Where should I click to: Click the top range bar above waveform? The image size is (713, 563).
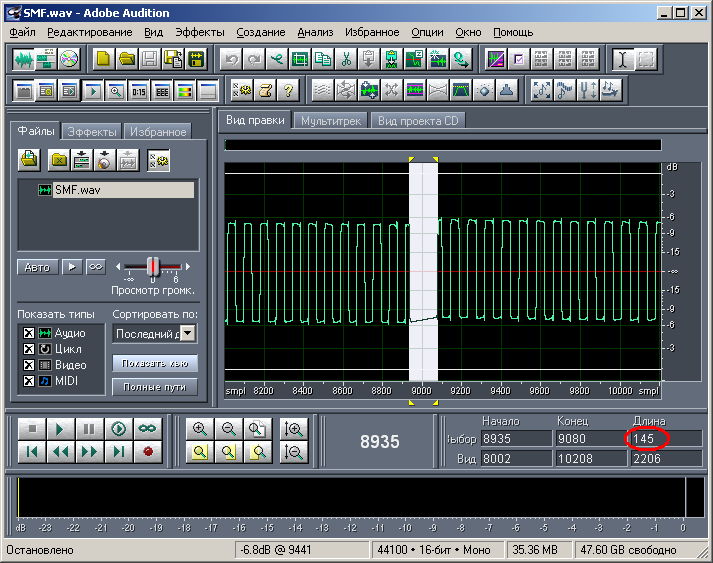(443, 145)
